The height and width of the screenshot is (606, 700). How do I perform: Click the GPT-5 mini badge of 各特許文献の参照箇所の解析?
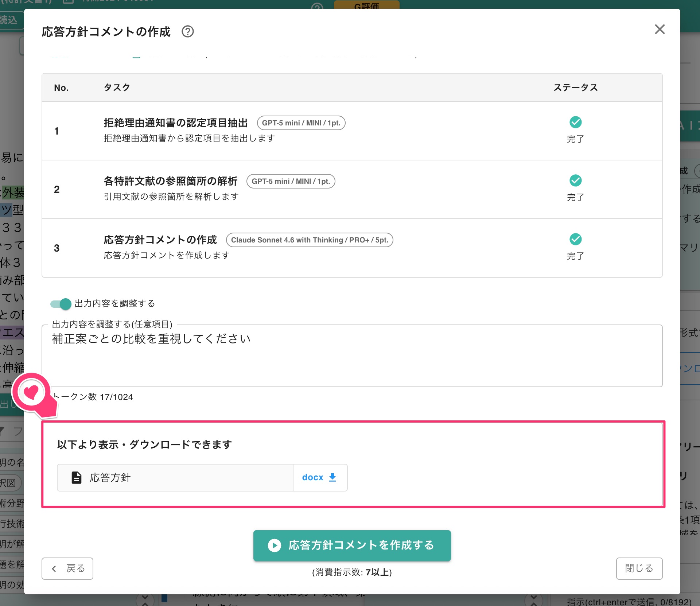tap(291, 181)
